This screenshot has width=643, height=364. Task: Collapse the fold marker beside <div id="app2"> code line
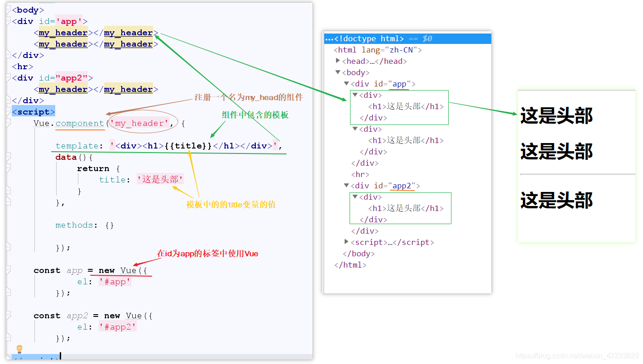[9, 78]
